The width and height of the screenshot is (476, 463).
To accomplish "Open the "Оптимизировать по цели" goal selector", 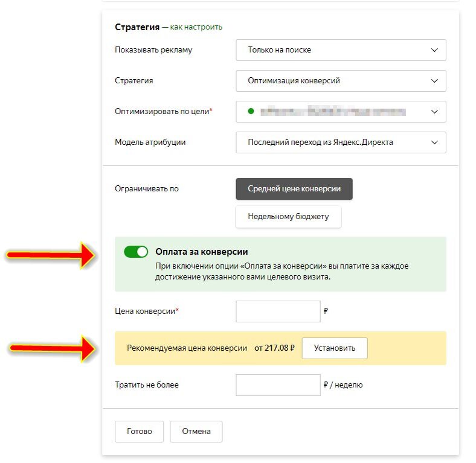I will [x=340, y=112].
